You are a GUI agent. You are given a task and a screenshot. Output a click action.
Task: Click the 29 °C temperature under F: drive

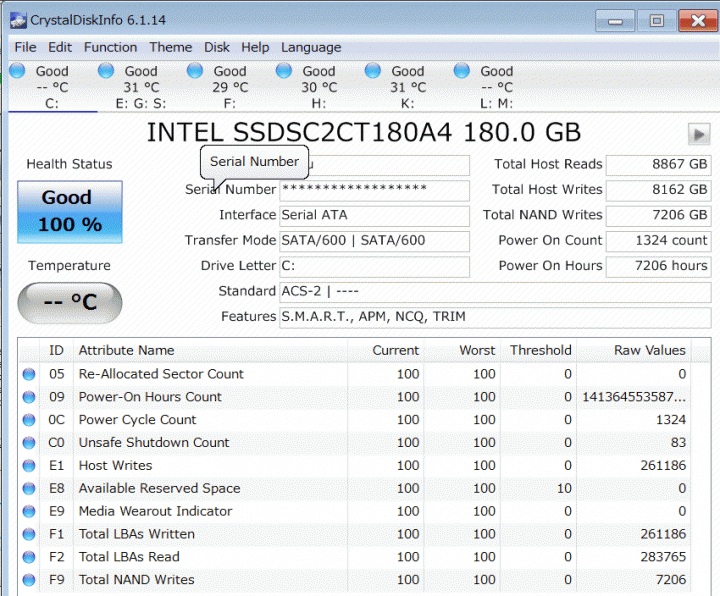click(x=230, y=87)
